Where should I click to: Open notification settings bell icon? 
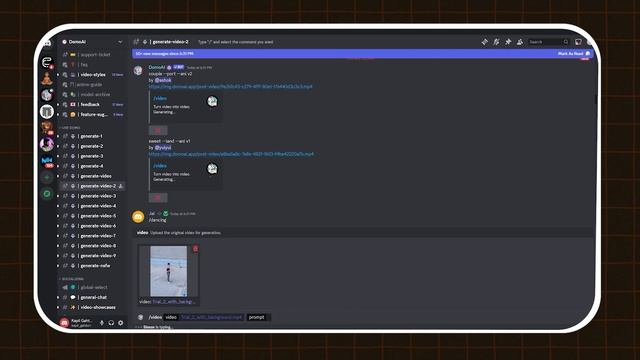pyautogui.click(x=496, y=42)
